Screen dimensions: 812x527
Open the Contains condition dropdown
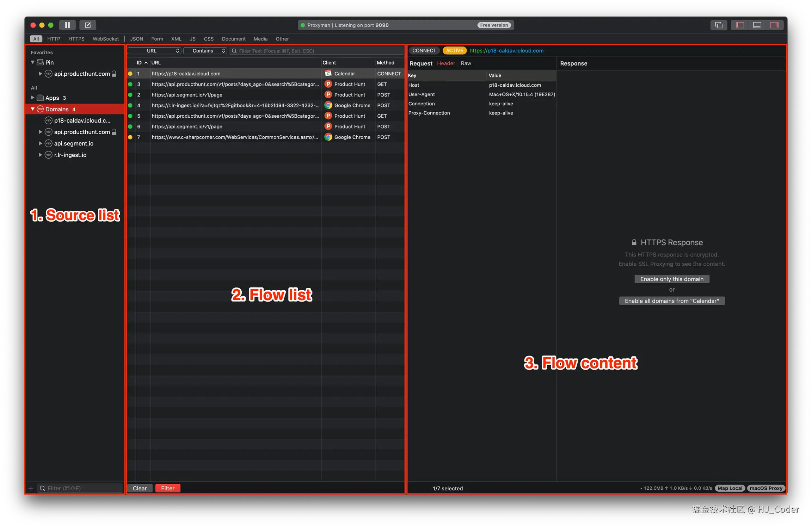point(205,51)
